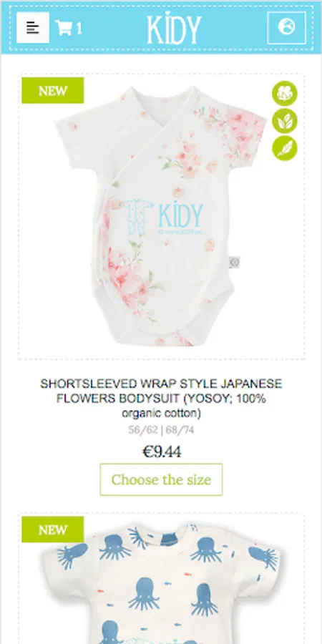Click the NEW label on floral bodysuit
Image resolution: width=322 pixels, height=644 pixels.
[x=52, y=90]
